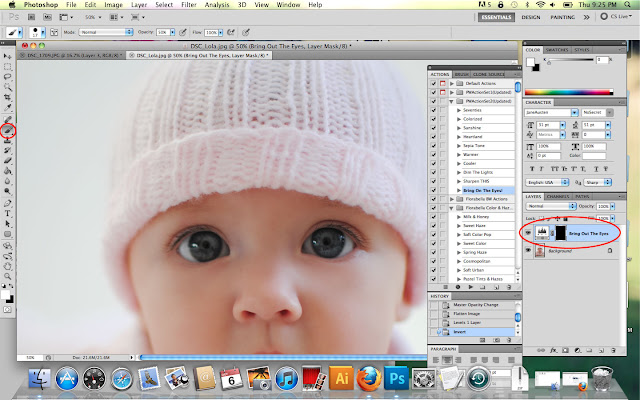Viewport: 640px width, 400px height.
Task: Add layer mask icon
Action: 565,350
